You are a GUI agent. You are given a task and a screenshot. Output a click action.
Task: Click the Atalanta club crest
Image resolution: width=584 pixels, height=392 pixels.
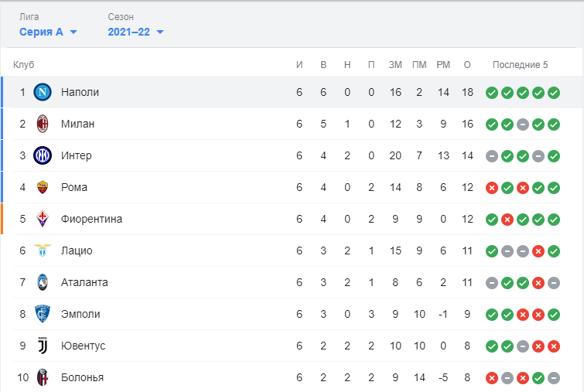pyautogui.click(x=43, y=282)
